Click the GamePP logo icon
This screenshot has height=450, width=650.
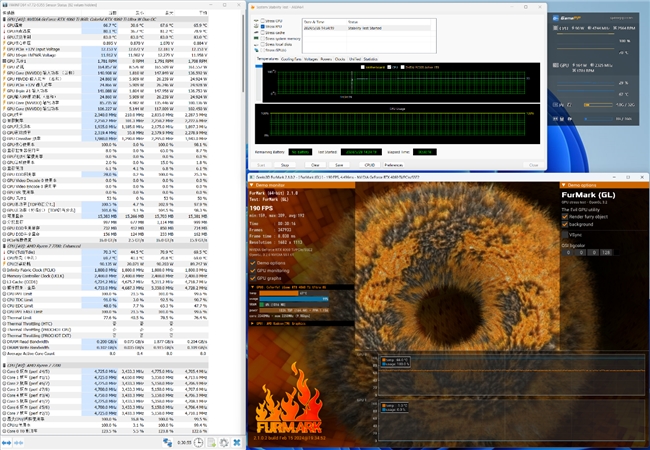point(556,18)
